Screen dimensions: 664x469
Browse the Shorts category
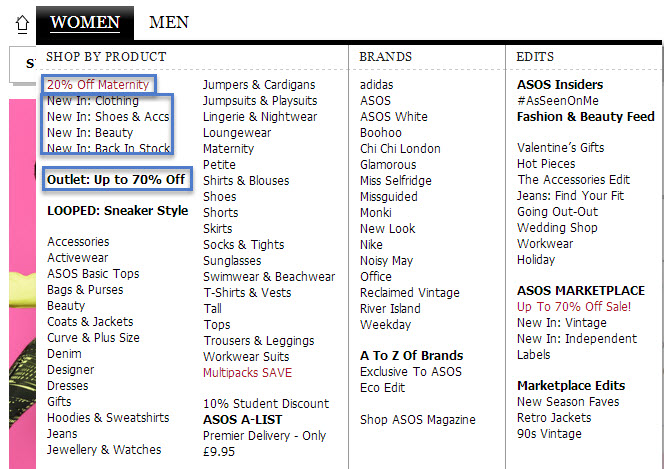pos(221,213)
